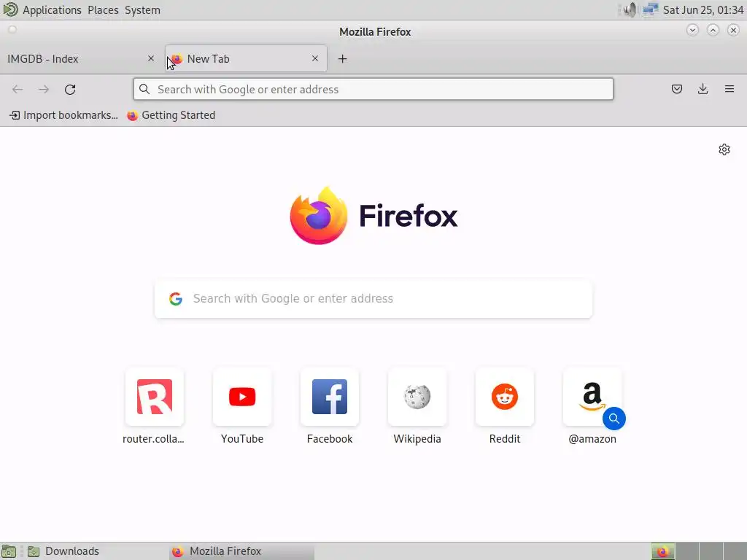Open the System menu
Image resolution: width=747 pixels, height=560 pixels.
click(x=142, y=10)
